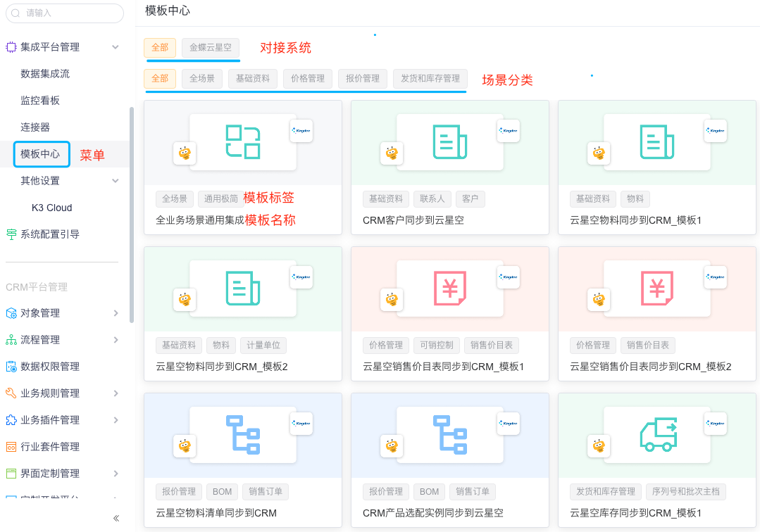This screenshot has height=532, width=760.
Task: Expand 对象管理 with its arrow
Action: click(x=116, y=313)
